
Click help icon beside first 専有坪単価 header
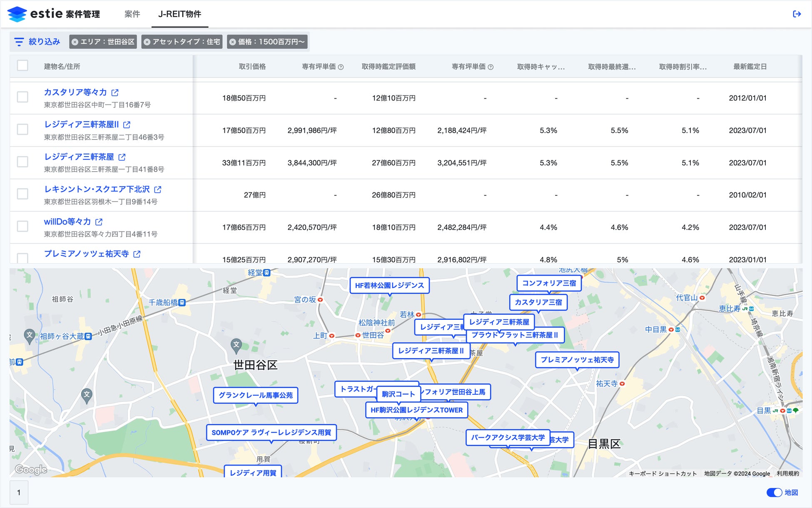(x=341, y=67)
